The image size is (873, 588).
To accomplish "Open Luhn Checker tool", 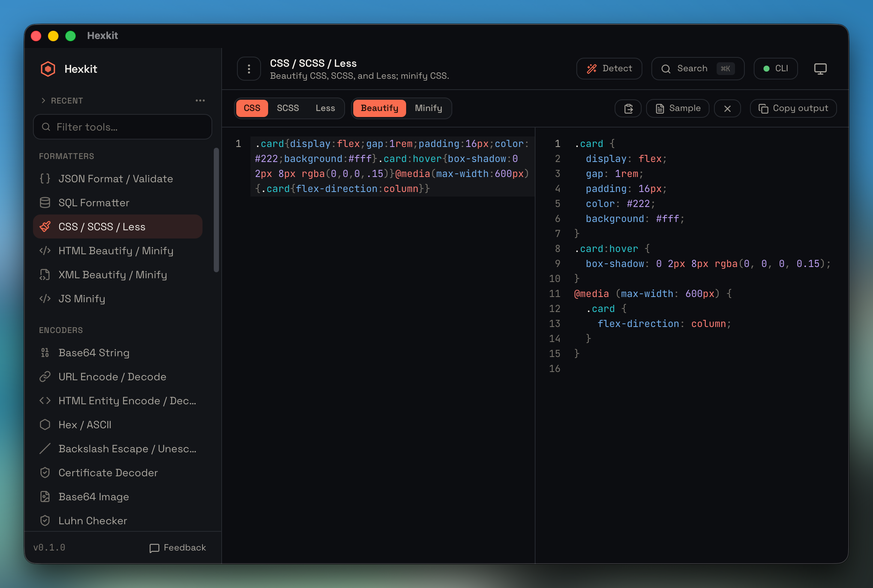I will point(118,521).
